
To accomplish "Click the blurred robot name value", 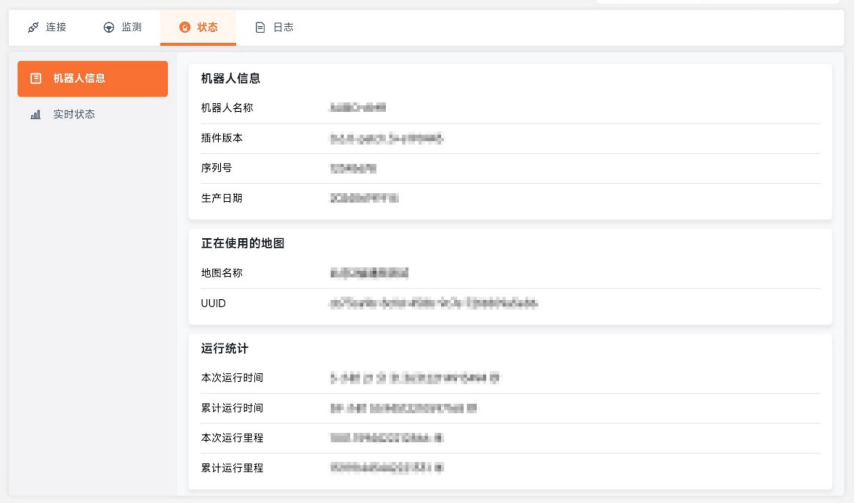I will coord(357,108).
